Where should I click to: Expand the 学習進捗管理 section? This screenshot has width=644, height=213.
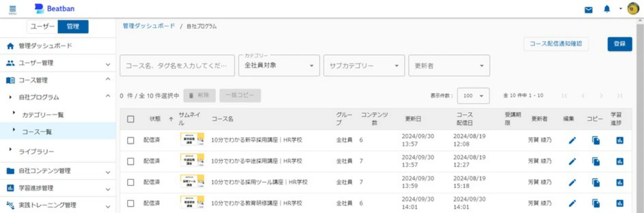58,188
